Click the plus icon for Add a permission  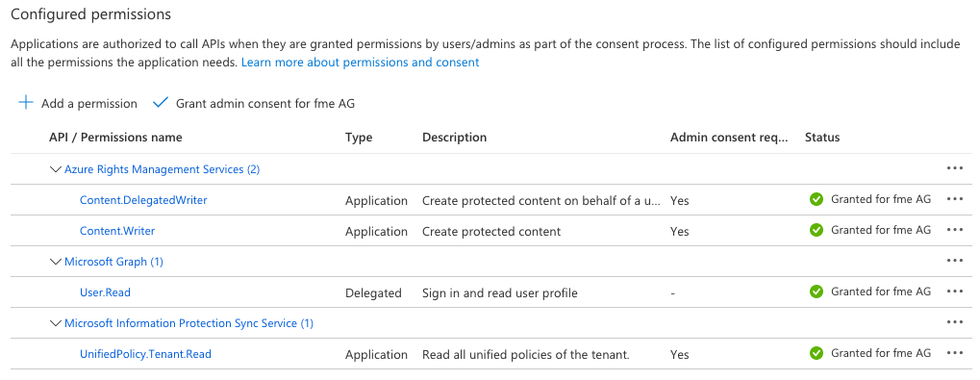(26, 103)
